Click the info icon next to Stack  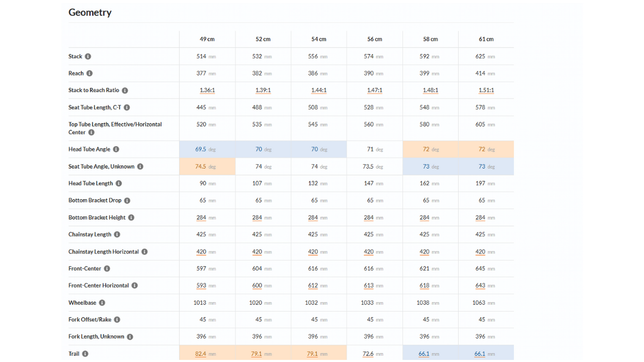click(88, 56)
